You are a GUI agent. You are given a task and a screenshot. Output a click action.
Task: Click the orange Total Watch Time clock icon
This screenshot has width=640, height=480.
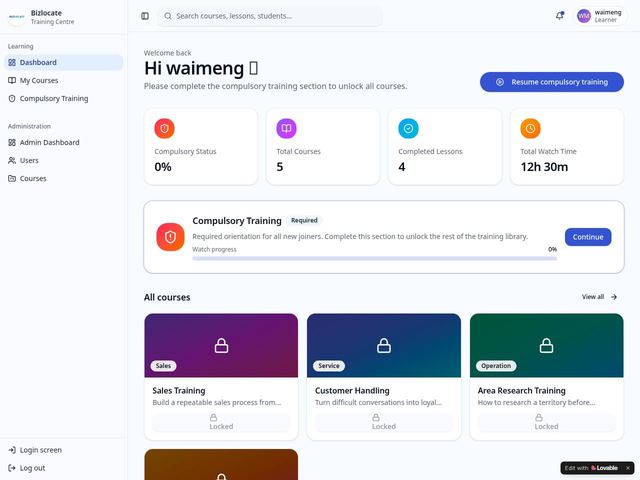pyautogui.click(x=530, y=129)
